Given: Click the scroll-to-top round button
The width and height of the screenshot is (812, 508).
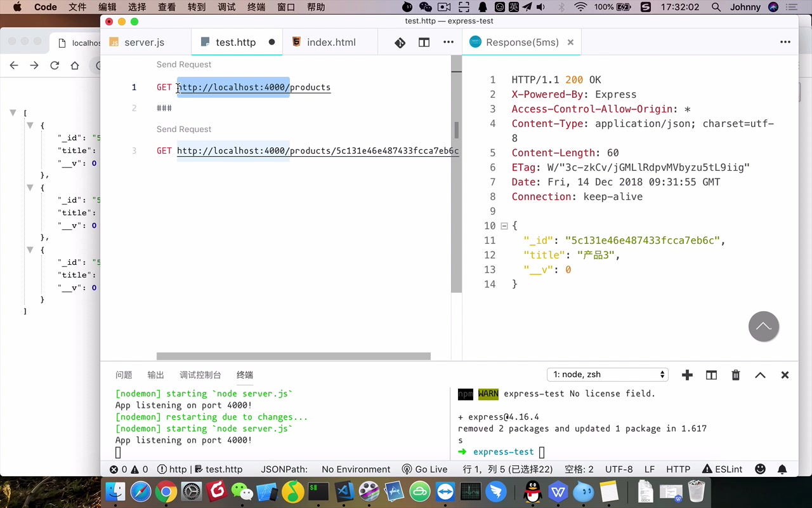Looking at the screenshot, I should (764, 326).
